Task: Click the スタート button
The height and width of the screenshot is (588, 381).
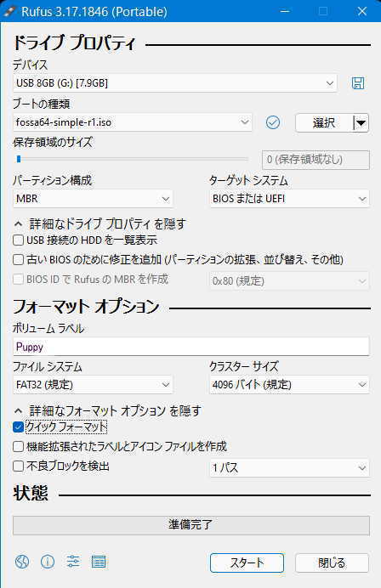Action: tap(247, 563)
